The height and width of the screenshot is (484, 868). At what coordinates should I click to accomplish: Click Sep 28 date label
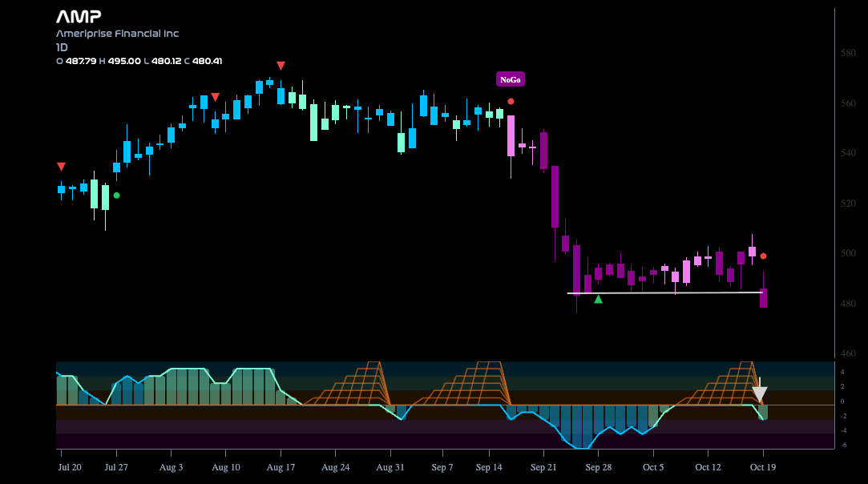[599, 467]
